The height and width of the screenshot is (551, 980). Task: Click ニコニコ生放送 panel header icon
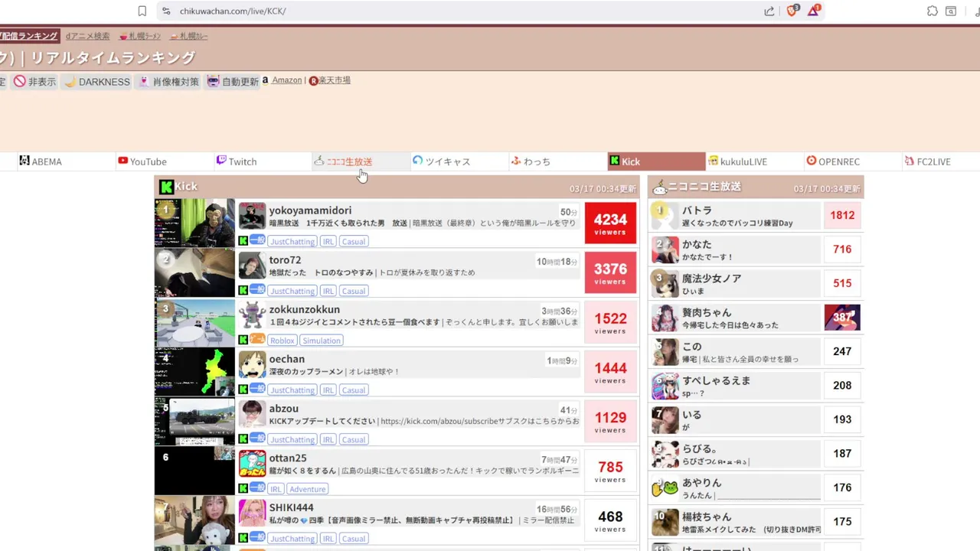(659, 187)
